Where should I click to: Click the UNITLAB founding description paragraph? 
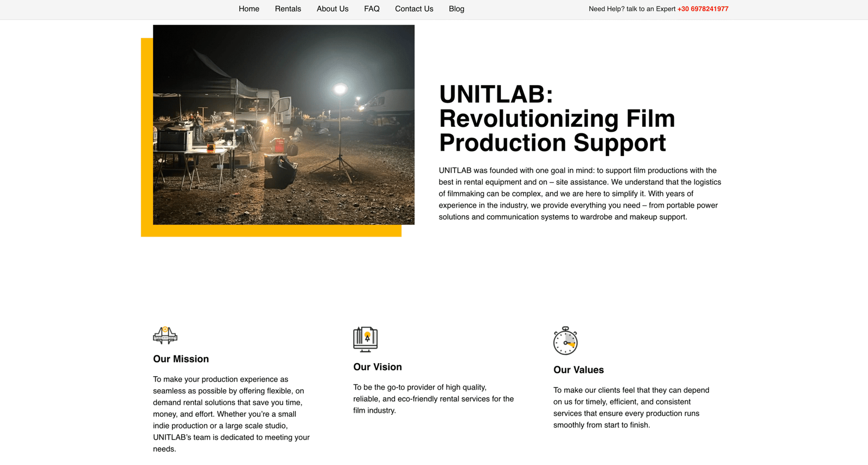pos(580,193)
